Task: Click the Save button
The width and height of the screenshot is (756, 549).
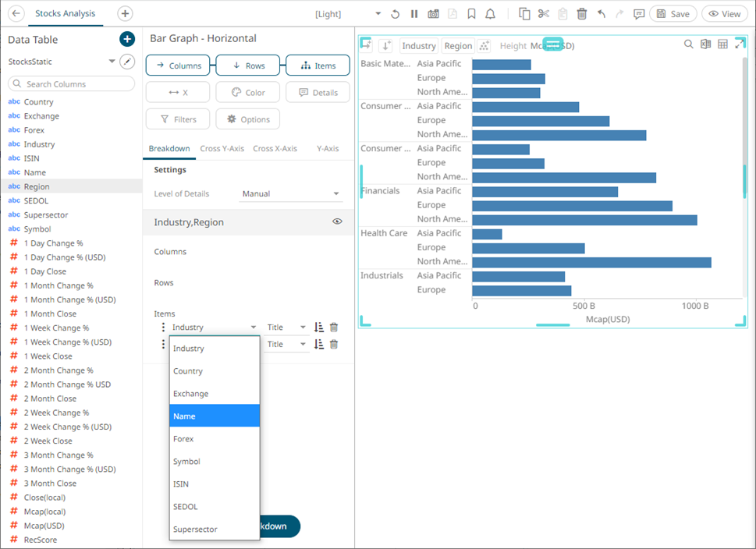Action: [673, 14]
